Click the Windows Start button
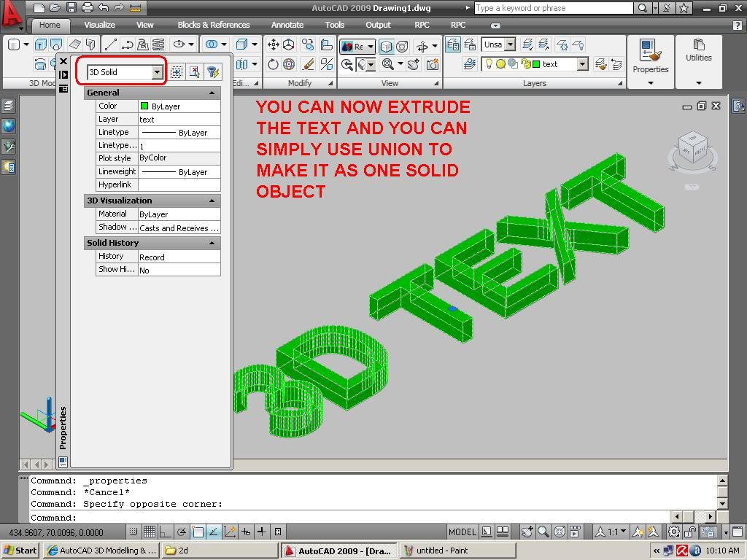 click(20, 551)
